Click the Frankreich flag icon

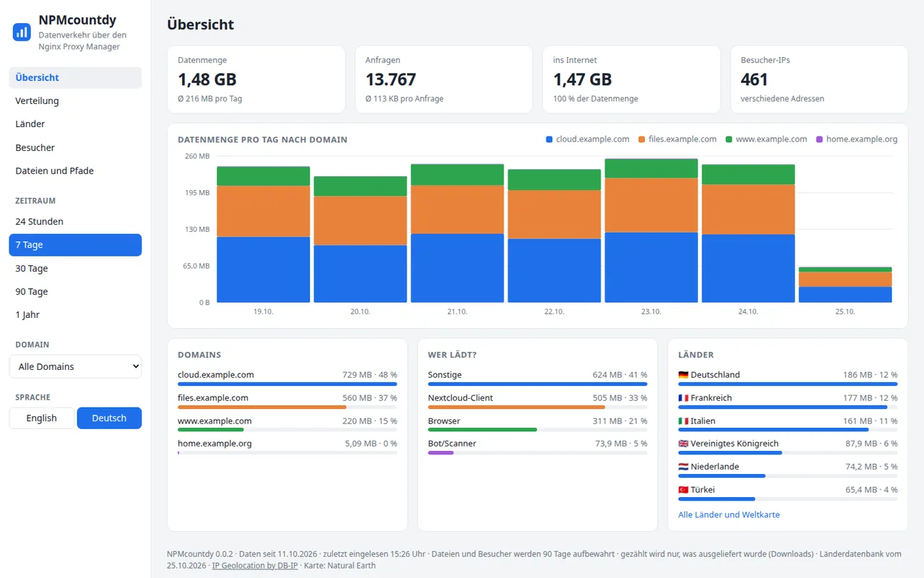click(683, 398)
